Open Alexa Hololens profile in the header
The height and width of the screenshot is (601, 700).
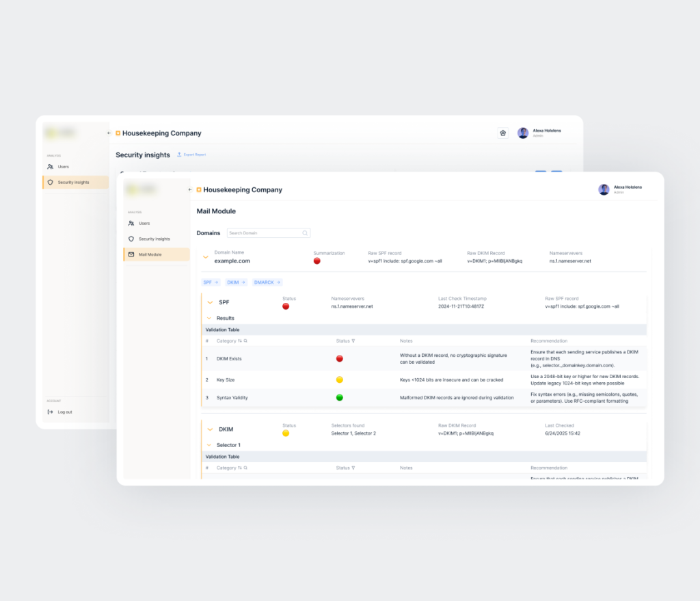pyautogui.click(x=614, y=189)
